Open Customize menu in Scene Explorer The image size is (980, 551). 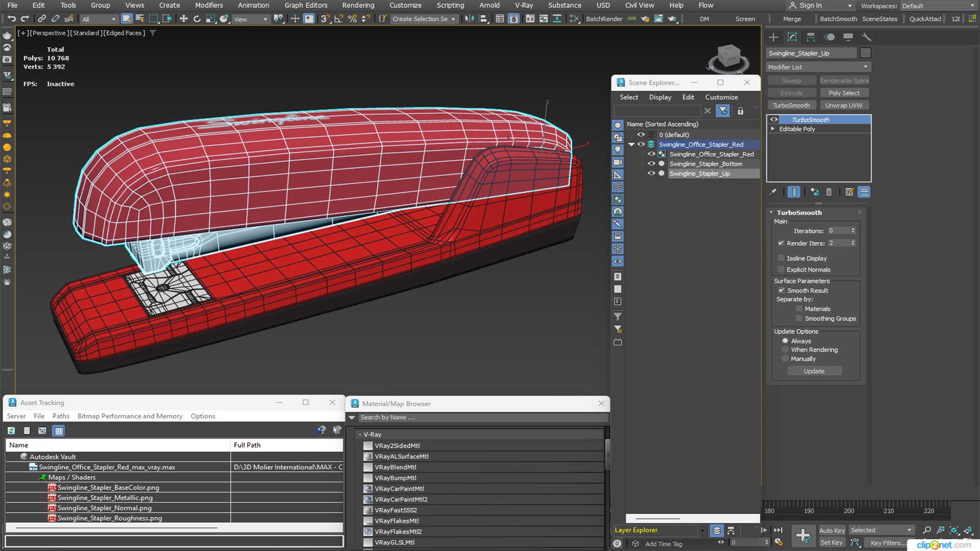(x=721, y=97)
